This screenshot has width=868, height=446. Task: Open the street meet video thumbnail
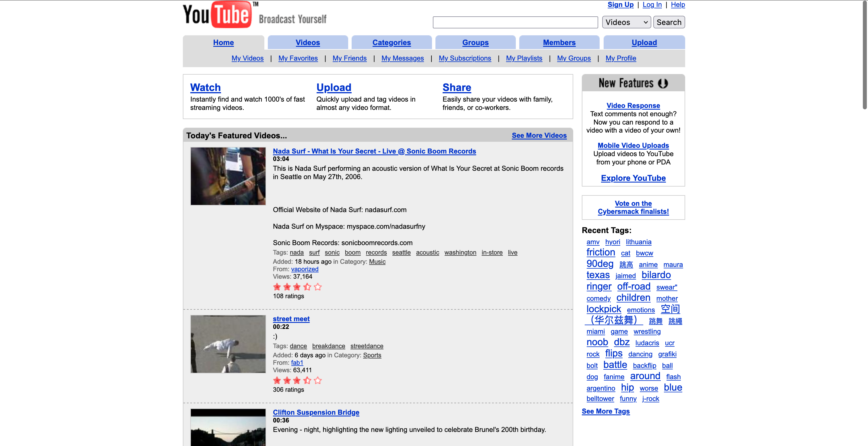[228, 344]
